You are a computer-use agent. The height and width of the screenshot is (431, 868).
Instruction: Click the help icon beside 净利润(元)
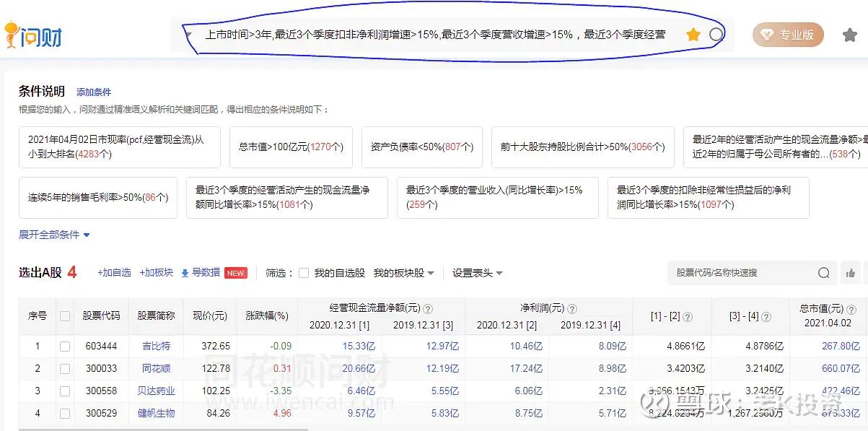[x=571, y=308]
